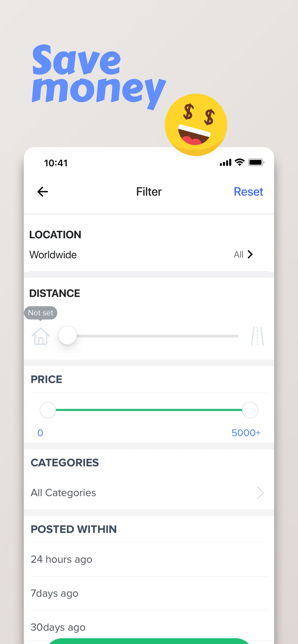The width and height of the screenshot is (298, 644).
Task: Select '24 hours ago' posting period
Action: [61, 559]
